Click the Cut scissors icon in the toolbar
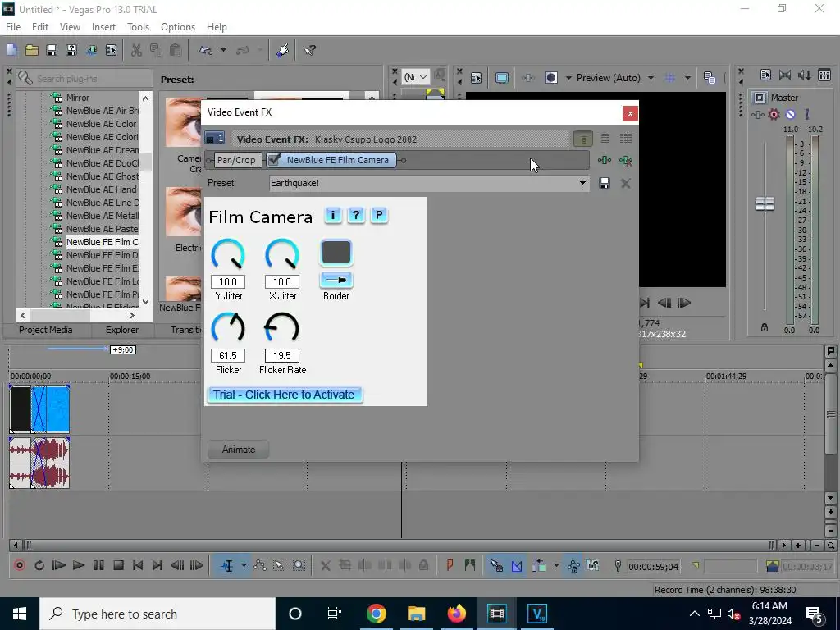Viewport: 840px width, 630px height. pos(137,50)
